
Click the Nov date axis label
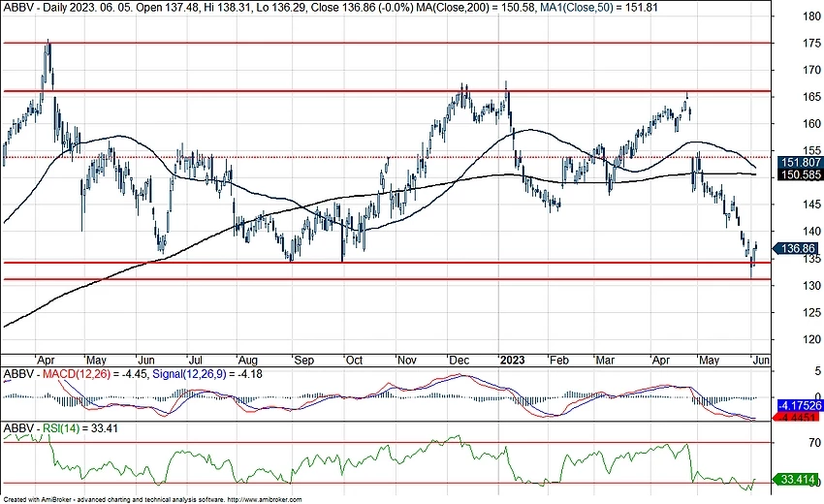pos(407,361)
